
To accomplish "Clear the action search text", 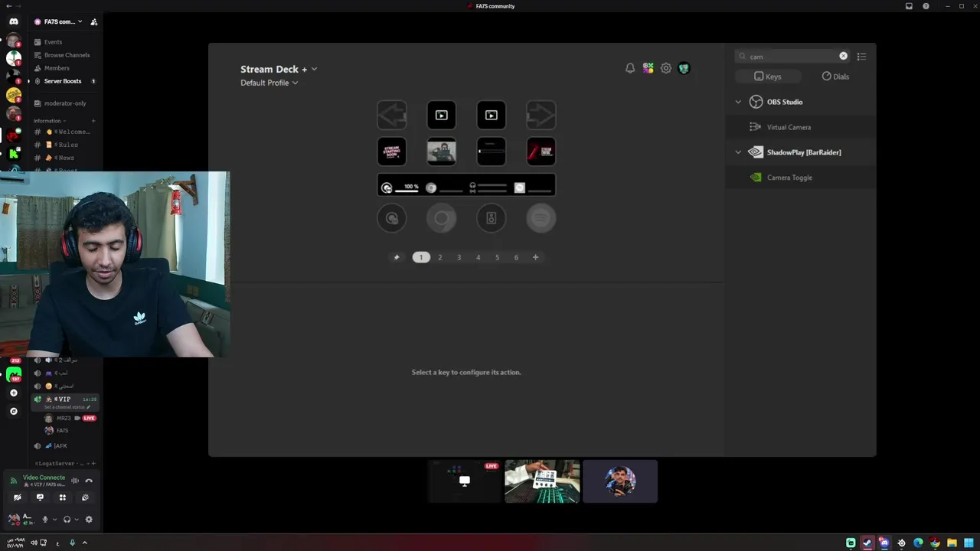I will (x=843, y=56).
